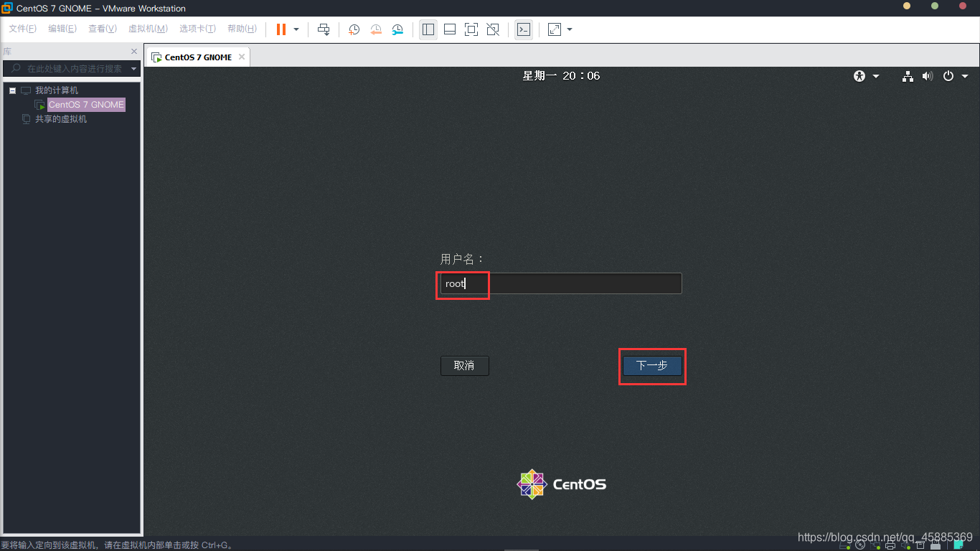This screenshot has height=551, width=980.
Task: Click the volume speaker icon in the GNOME bar
Action: pos(928,76)
